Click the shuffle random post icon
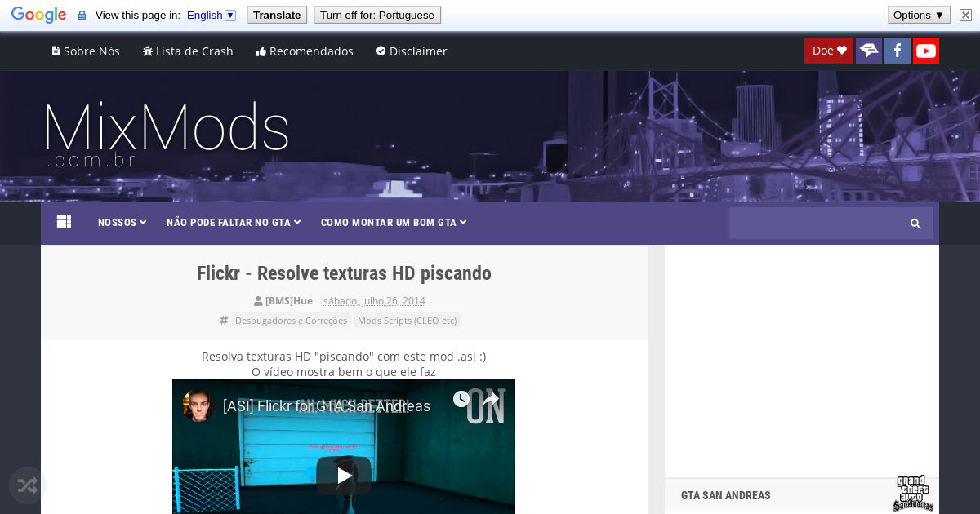 (x=27, y=486)
